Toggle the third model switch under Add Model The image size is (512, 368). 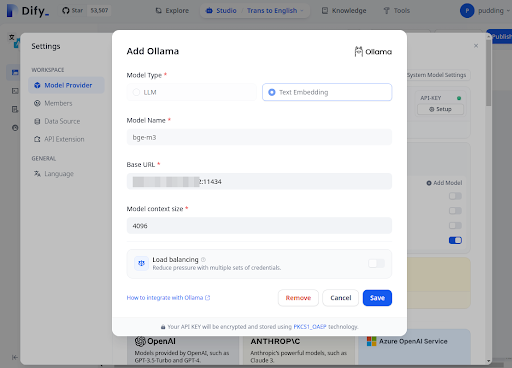455,226
